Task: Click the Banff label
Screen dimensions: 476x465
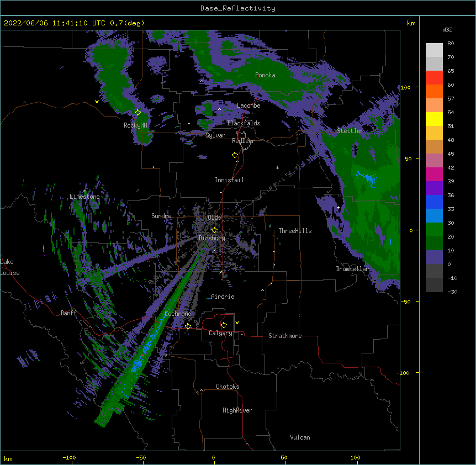Action: tap(68, 313)
